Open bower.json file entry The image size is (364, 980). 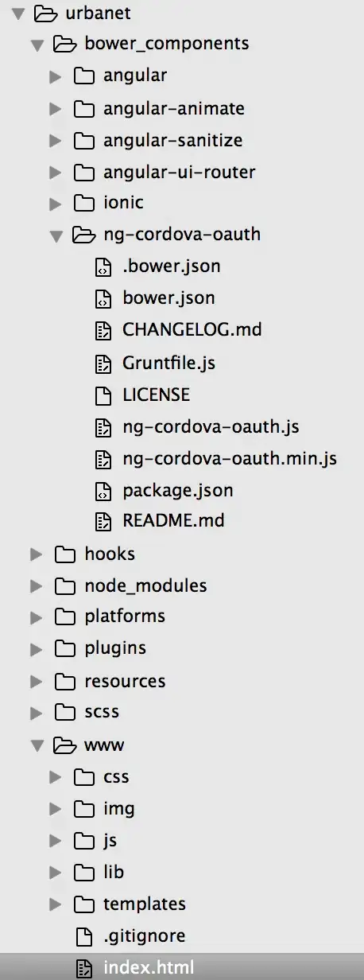(168, 298)
